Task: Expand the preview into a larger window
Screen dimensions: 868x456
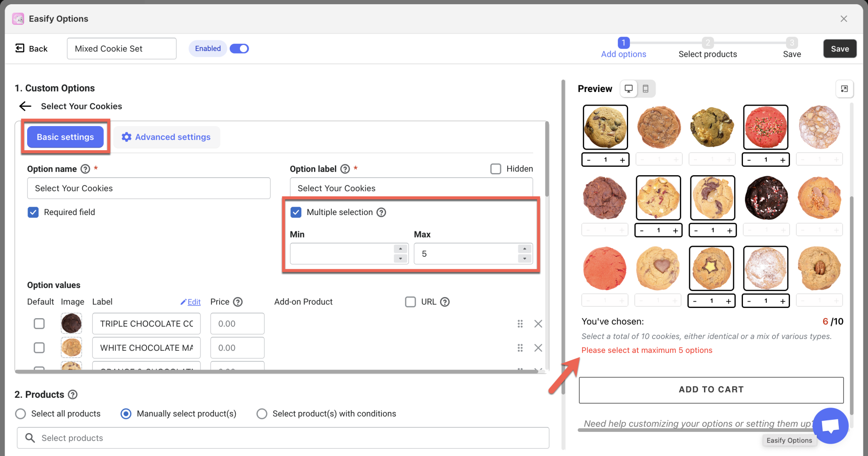Action: (x=844, y=89)
